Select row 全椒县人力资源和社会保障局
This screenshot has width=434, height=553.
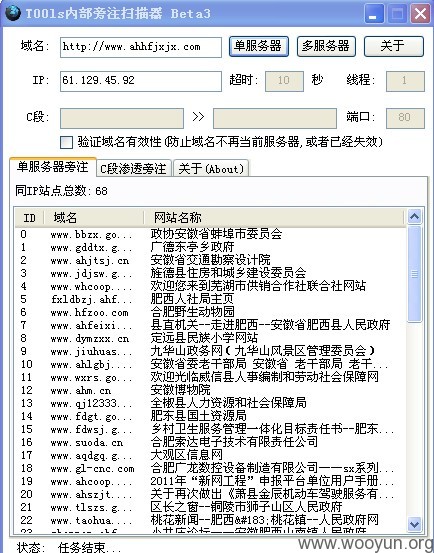211,403
